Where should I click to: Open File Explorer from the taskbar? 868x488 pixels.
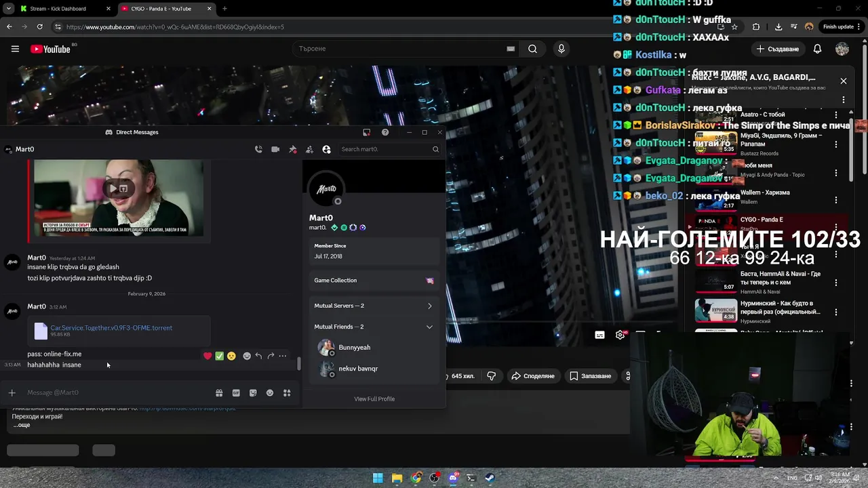[397, 478]
